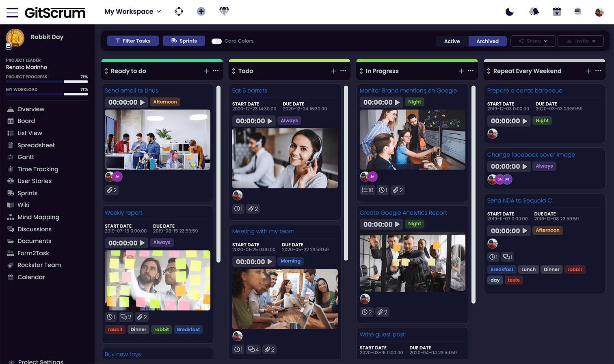Open the calendar events icon in the top bar
The image size is (614, 364).
[556, 11]
